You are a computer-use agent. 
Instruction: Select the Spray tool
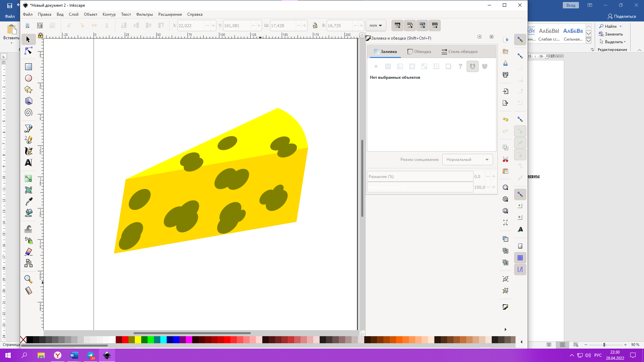29,240
